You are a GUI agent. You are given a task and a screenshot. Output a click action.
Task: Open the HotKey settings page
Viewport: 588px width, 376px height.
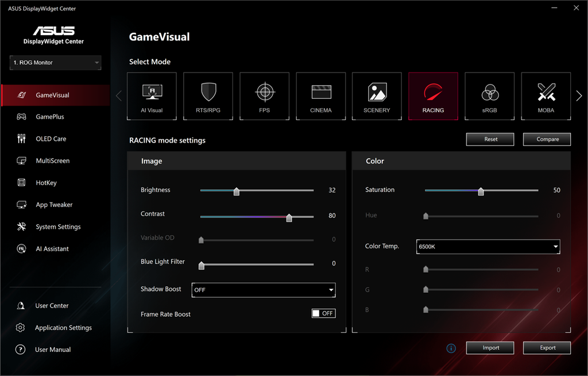(x=46, y=183)
